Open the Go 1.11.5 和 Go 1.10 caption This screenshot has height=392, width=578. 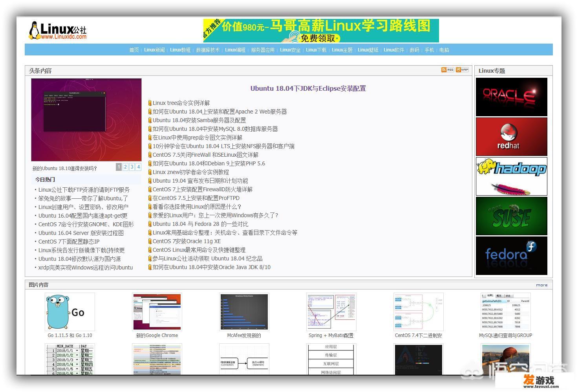coord(70,335)
